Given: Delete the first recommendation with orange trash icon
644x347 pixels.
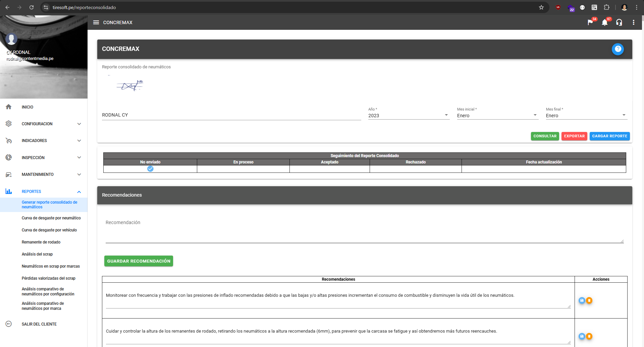Looking at the screenshot, I should [589, 300].
